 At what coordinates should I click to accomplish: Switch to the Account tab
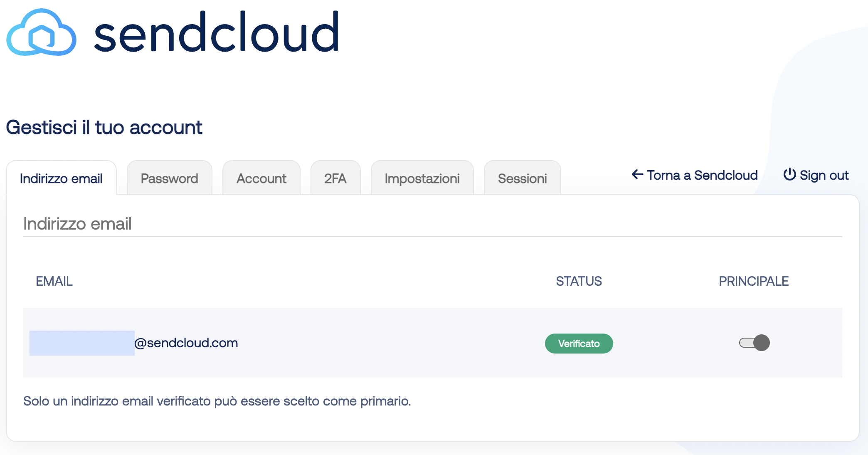point(261,178)
